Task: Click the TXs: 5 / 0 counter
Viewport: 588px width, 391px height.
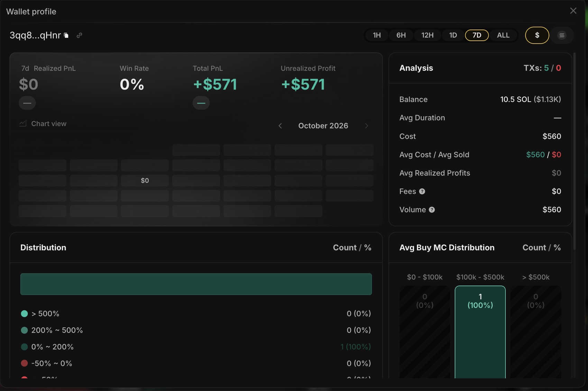Action: [542, 68]
